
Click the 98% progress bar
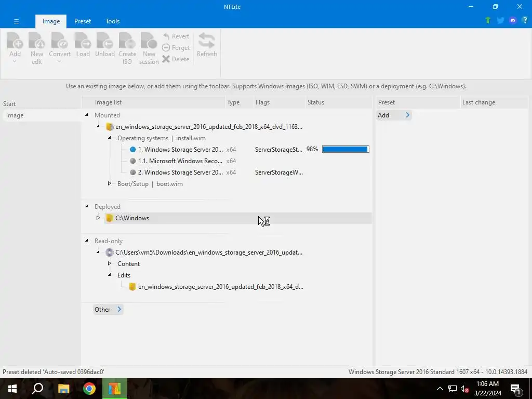[345, 149]
